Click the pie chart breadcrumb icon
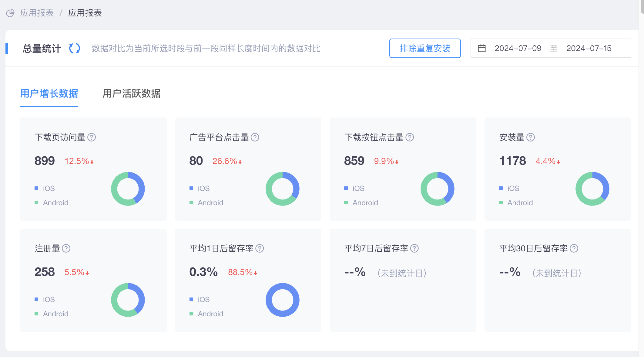 10,13
